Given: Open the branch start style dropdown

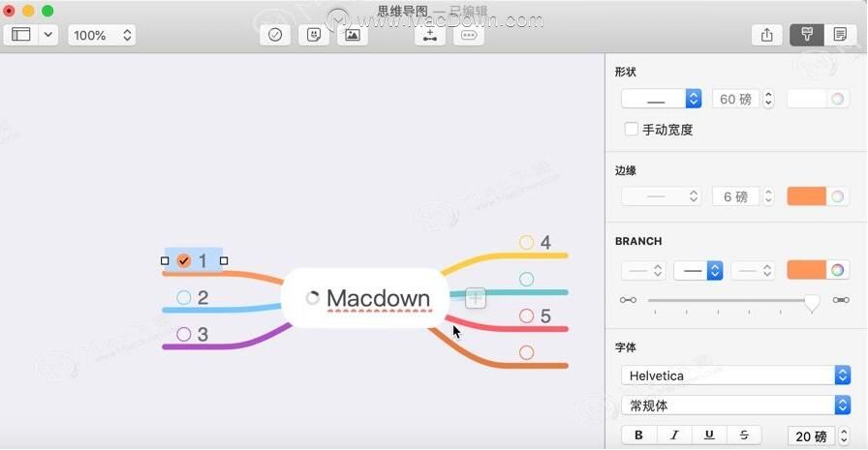Looking at the screenshot, I should pos(642,270).
